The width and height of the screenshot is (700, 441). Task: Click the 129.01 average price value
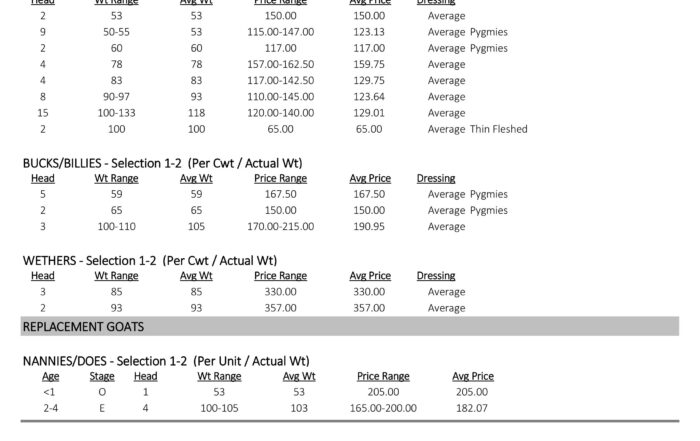point(369,113)
